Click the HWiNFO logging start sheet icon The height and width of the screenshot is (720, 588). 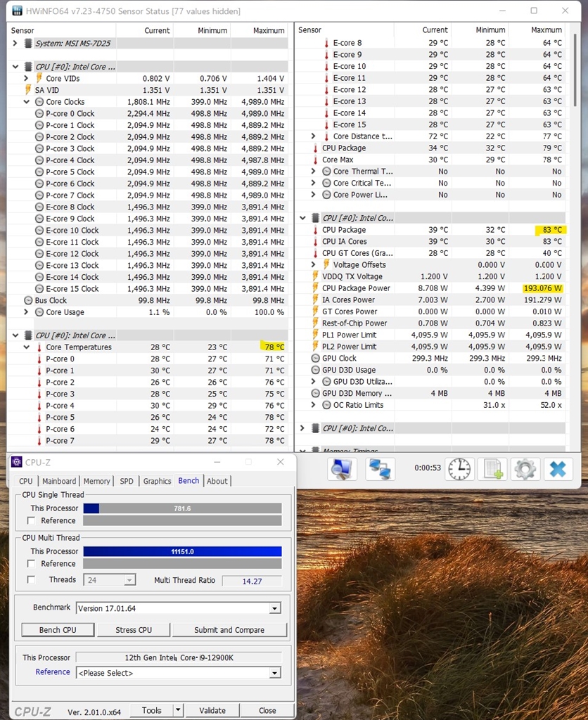(492, 469)
